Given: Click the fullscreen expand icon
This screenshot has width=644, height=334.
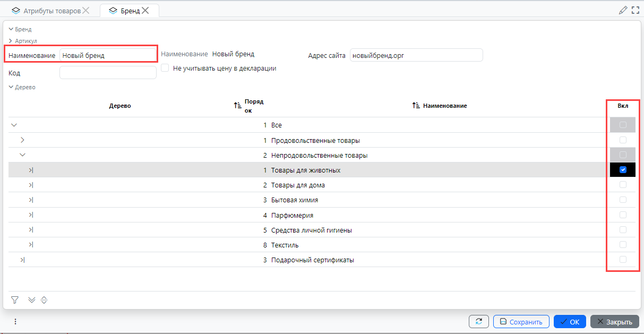Looking at the screenshot, I should (x=636, y=10).
